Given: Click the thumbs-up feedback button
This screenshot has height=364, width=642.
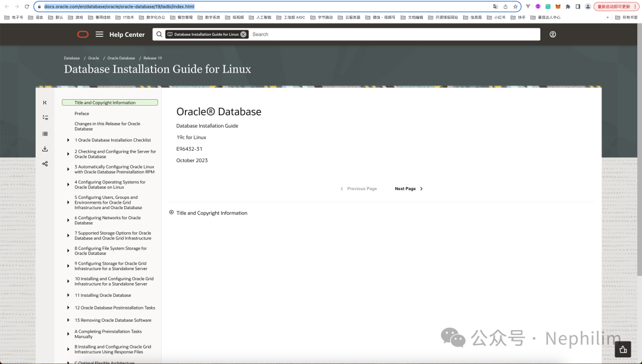Looking at the screenshot, I should click(623, 349).
